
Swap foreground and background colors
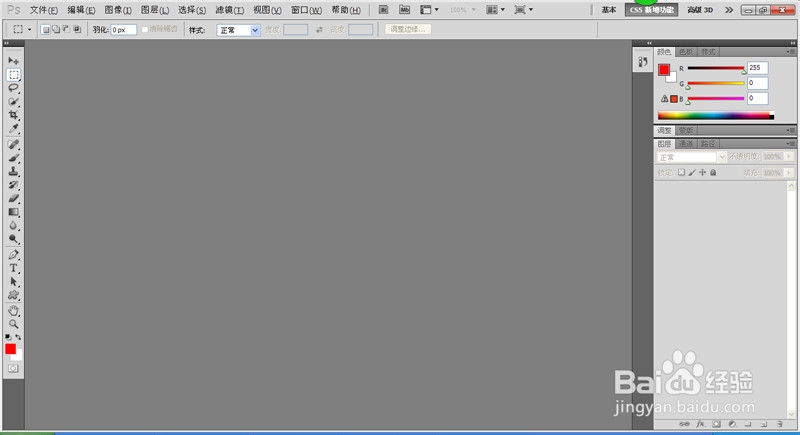pos(18,337)
